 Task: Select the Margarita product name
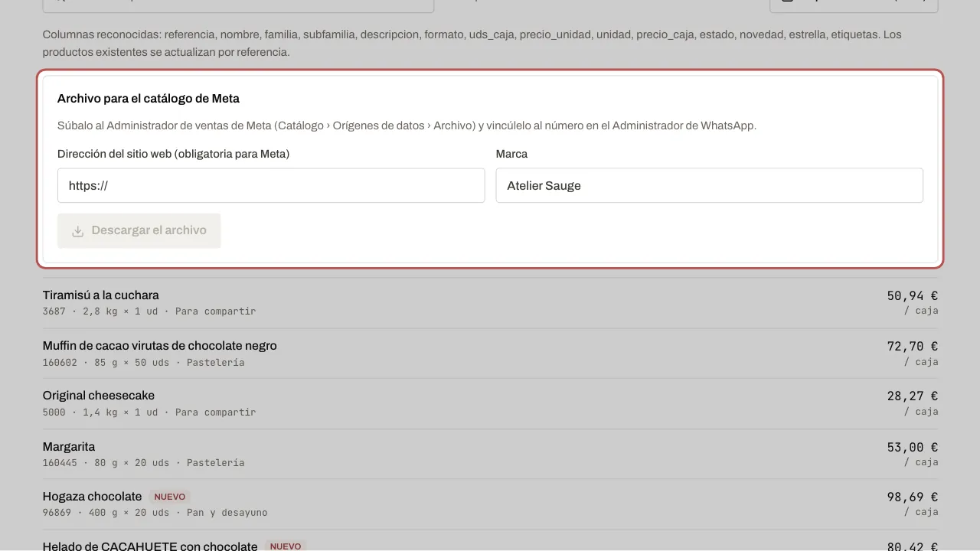coord(69,447)
